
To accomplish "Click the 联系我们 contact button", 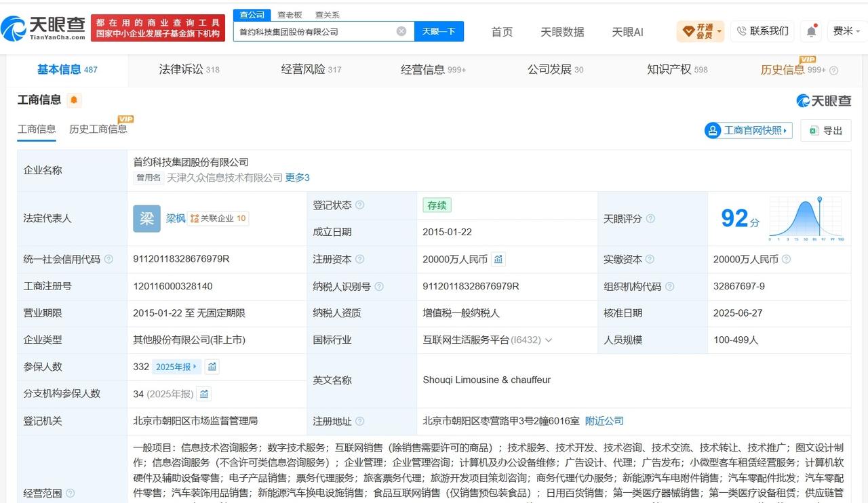I will tap(762, 31).
